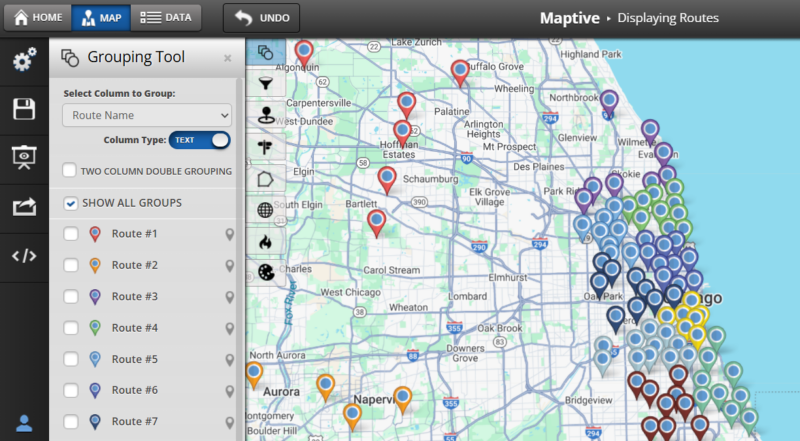The height and width of the screenshot is (441, 800).
Task: Click the red pin below Bartlett
Action: coord(377,224)
